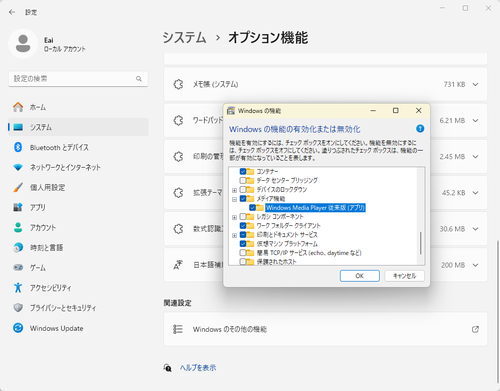Uncheck the 仮想マシン プラットフォーム checkbox
The height and width of the screenshot is (391, 500).
[x=243, y=244]
